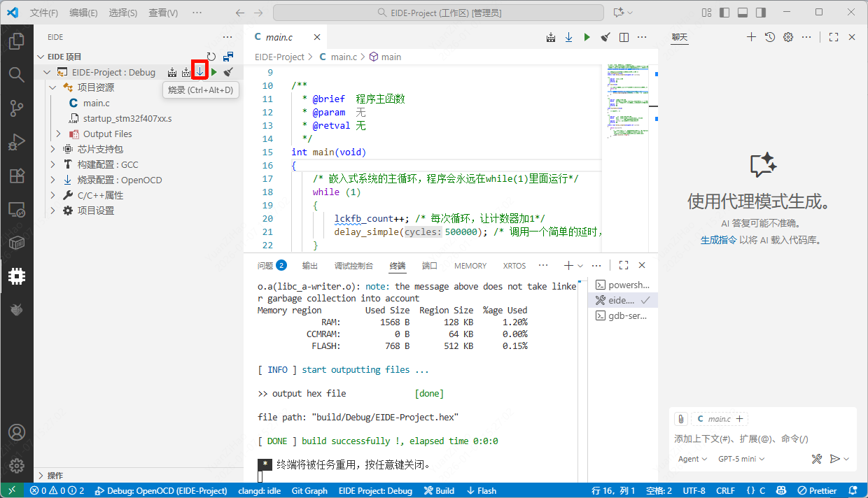This screenshot has width=868, height=498.
Task: Maximize the terminal panel size
Action: (x=624, y=265)
